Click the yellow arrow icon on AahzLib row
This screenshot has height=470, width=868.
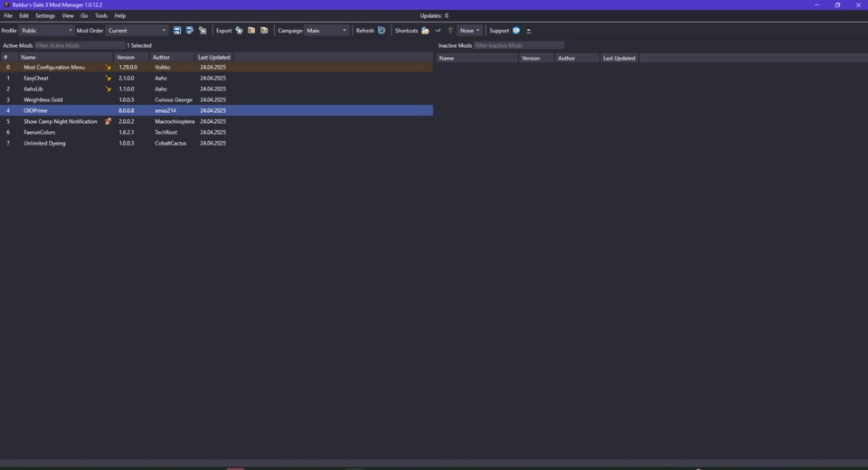coord(108,89)
